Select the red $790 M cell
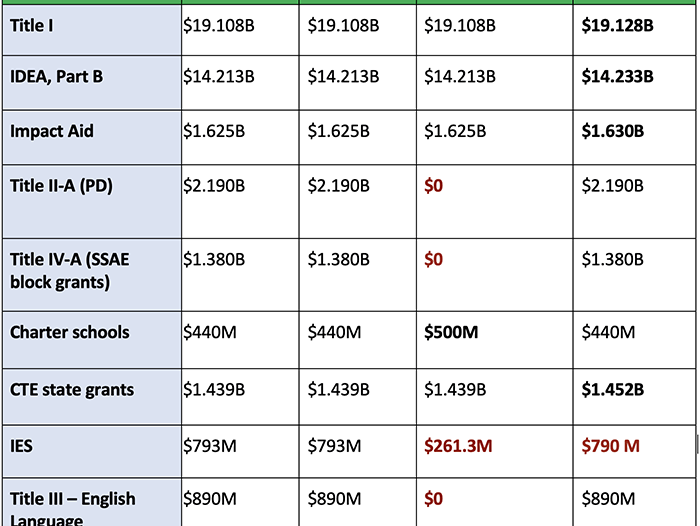This screenshot has width=700, height=526. pos(610,445)
